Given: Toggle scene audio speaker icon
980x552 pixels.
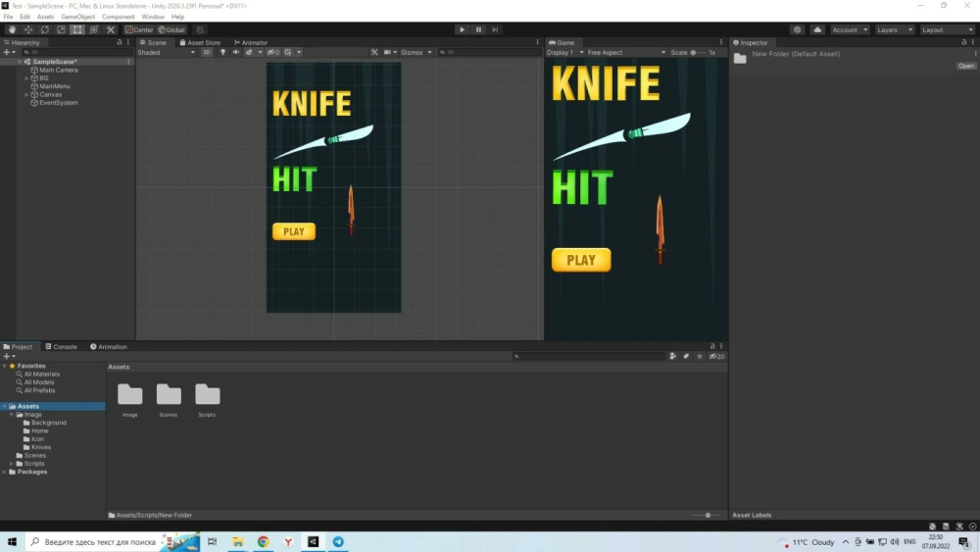Looking at the screenshot, I should 236,52.
